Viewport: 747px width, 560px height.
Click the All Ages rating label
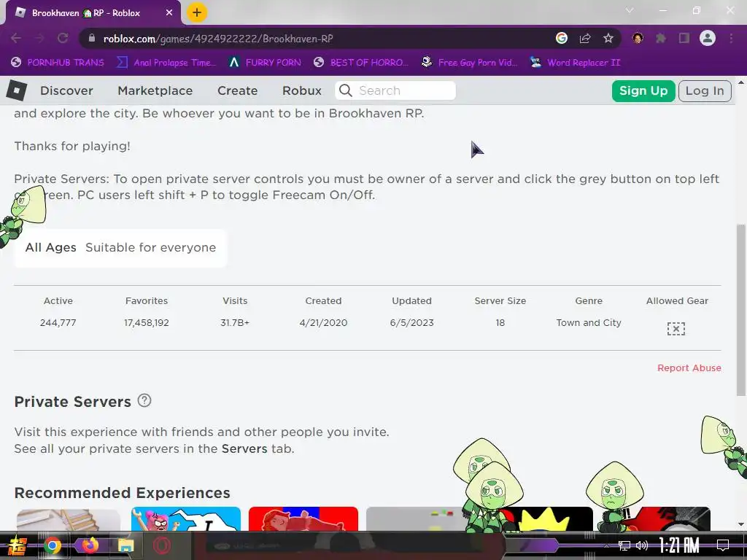tap(51, 248)
